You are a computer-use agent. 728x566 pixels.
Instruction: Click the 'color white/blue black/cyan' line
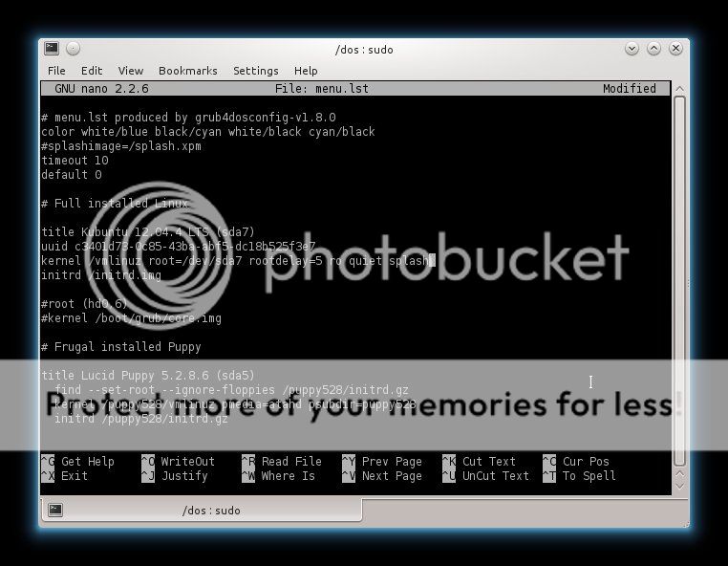click(x=208, y=132)
